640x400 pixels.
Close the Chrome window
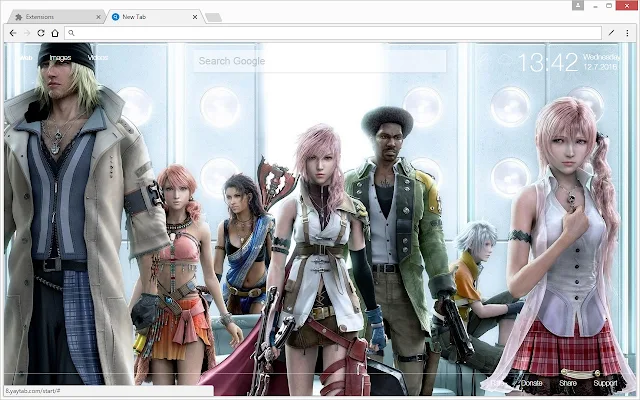627,5
